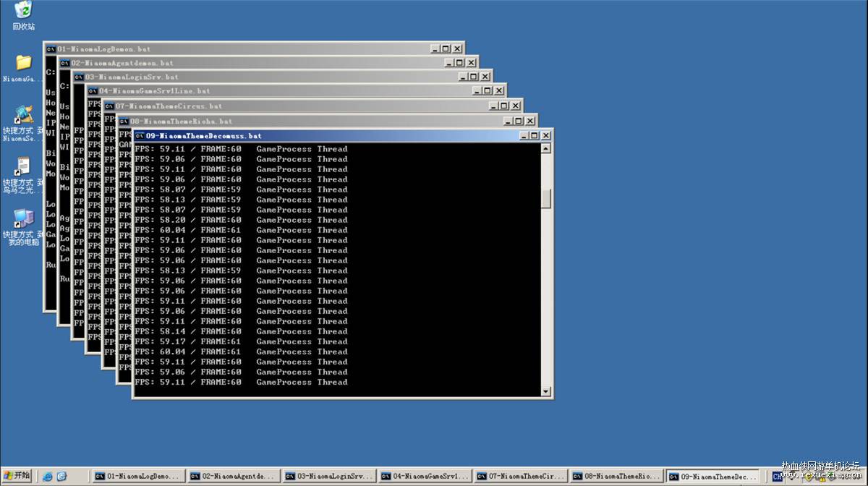Click the line reading FPS: 58.14 / FRAME:60
The width and height of the screenshot is (868, 486).
tap(241, 331)
